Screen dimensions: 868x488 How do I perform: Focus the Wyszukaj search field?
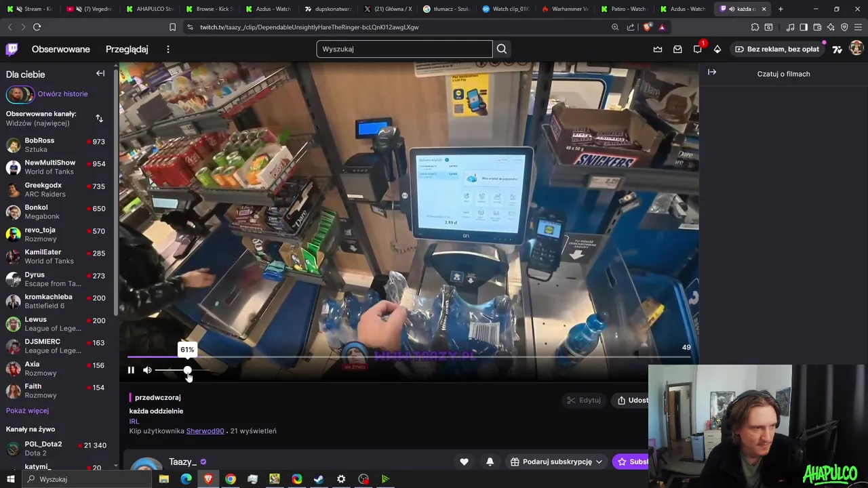click(404, 49)
